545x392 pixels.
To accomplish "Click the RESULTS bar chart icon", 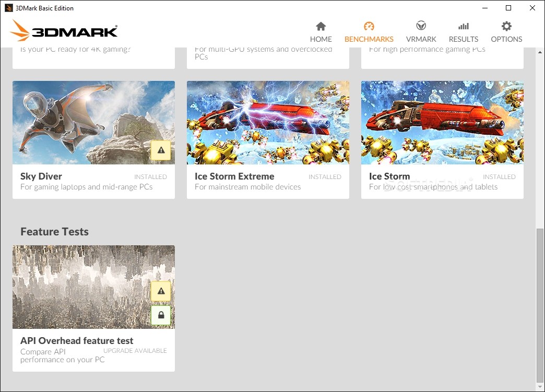I will [464, 27].
